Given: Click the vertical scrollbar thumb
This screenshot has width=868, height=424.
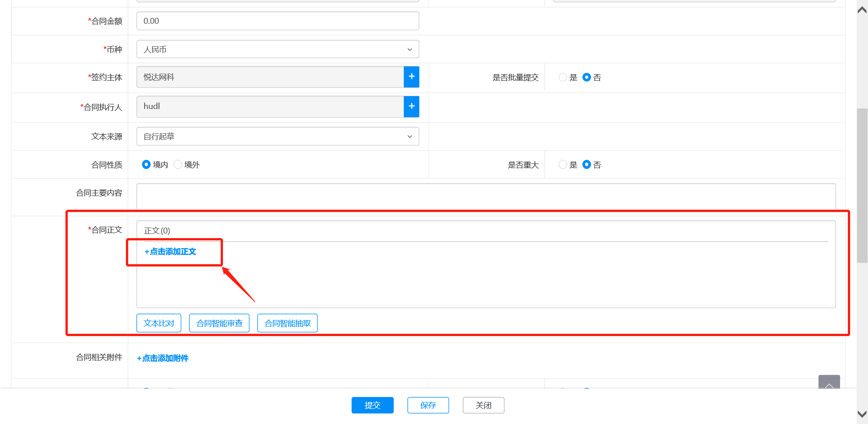Looking at the screenshot, I should [x=862, y=185].
